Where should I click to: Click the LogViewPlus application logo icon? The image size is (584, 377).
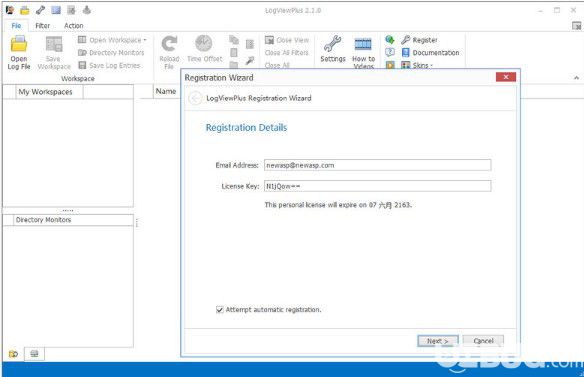(x=10, y=10)
